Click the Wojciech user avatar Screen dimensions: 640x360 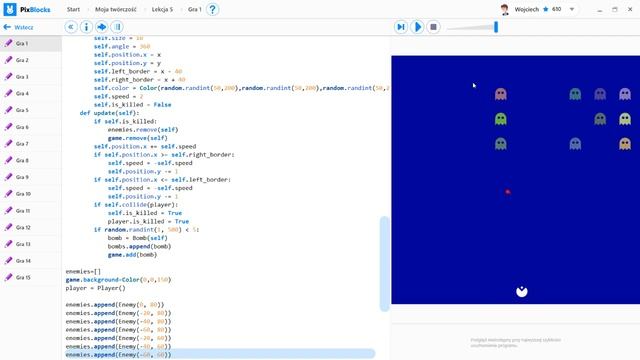[505, 9]
